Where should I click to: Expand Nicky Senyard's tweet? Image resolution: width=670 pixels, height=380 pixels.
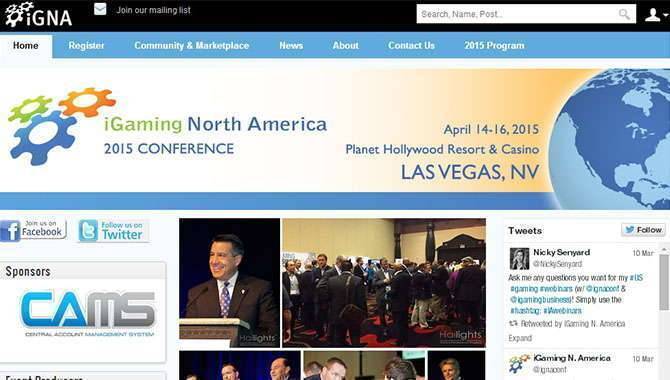tap(520, 338)
